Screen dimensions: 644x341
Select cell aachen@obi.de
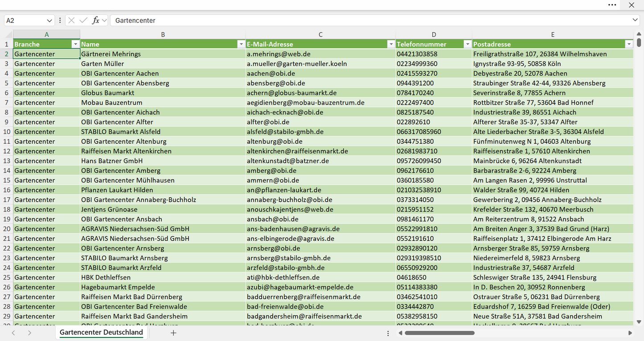pyautogui.click(x=321, y=73)
